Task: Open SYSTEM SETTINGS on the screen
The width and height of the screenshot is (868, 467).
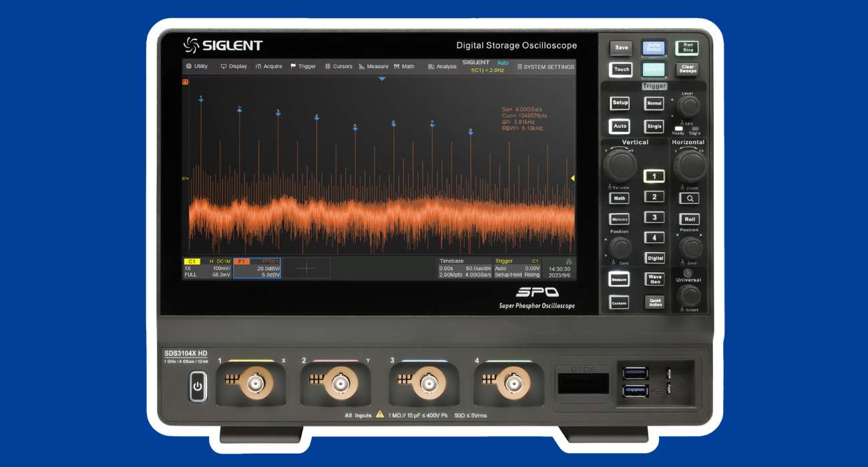Action: (546, 67)
